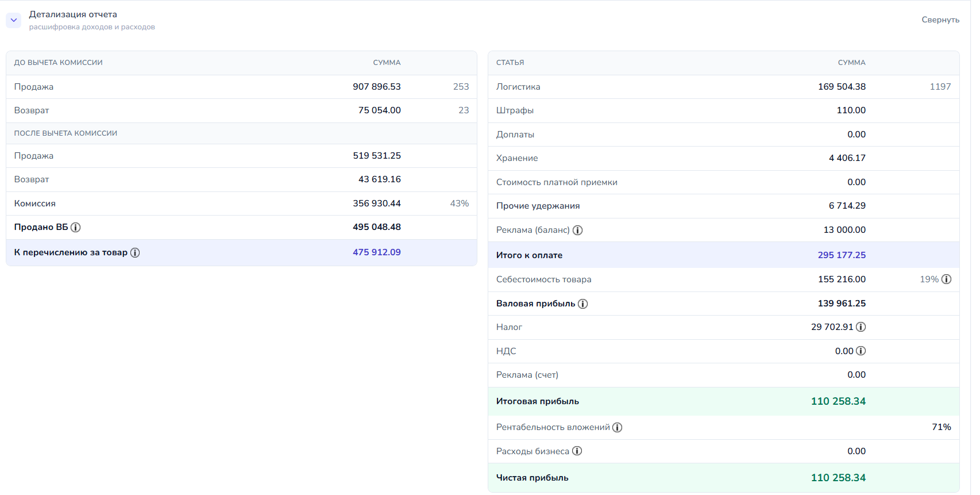The height and width of the screenshot is (495, 980).
Task: Open info icon next to Расходы бизнеса
Action: click(x=577, y=451)
